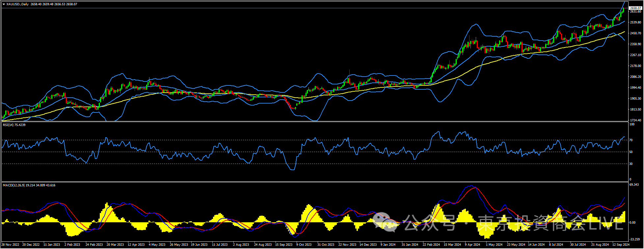Screen dimensions: 644x249
Task: Click the 9 Apr 2024 date label
Action: coord(472,245)
